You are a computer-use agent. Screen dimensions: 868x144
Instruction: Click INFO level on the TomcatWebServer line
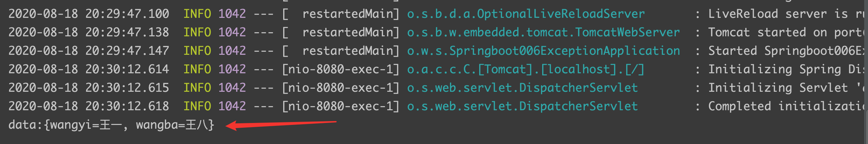point(197,32)
